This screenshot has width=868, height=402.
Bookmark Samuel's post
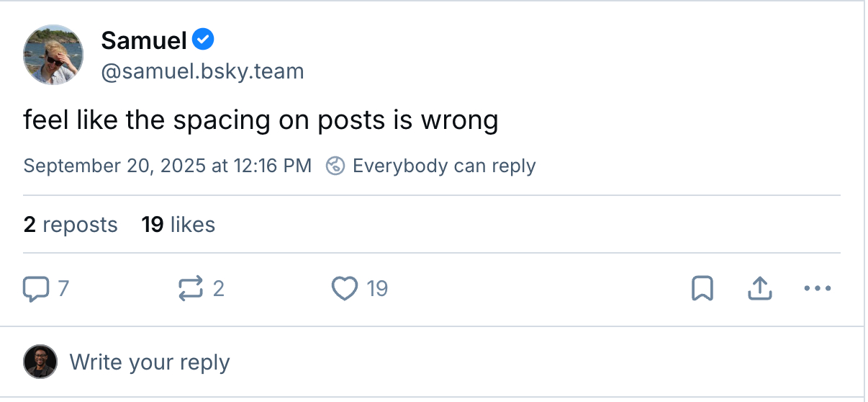[702, 289]
